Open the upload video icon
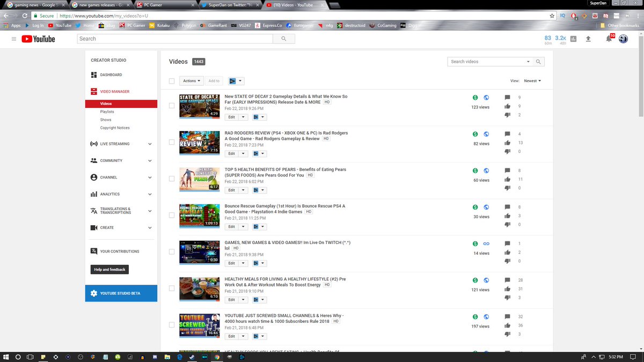The height and width of the screenshot is (362, 644). coord(588,39)
